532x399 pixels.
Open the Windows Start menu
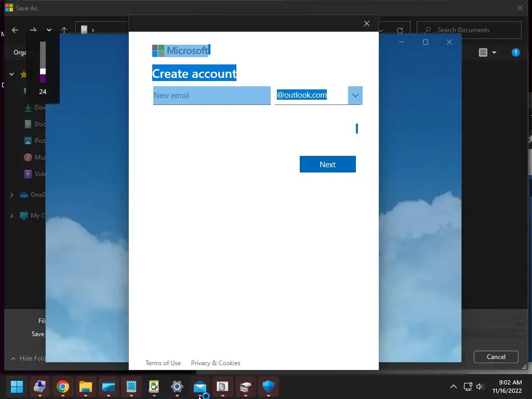click(17, 387)
